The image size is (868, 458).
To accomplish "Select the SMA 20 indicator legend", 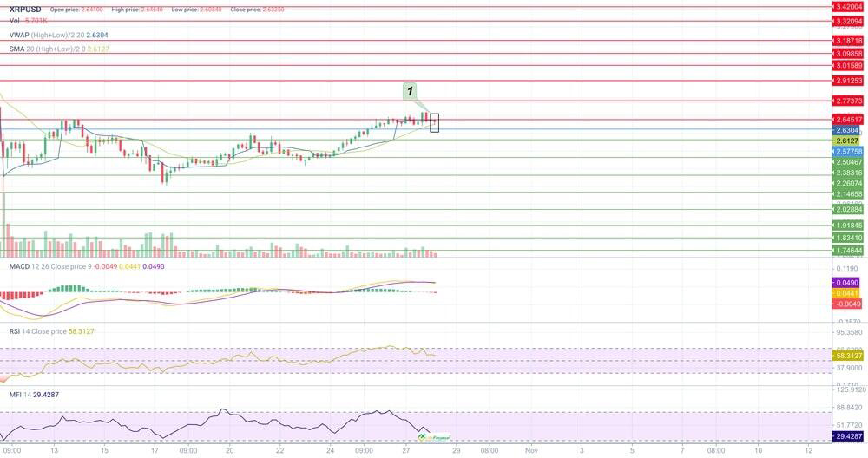I will pyautogui.click(x=58, y=49).
